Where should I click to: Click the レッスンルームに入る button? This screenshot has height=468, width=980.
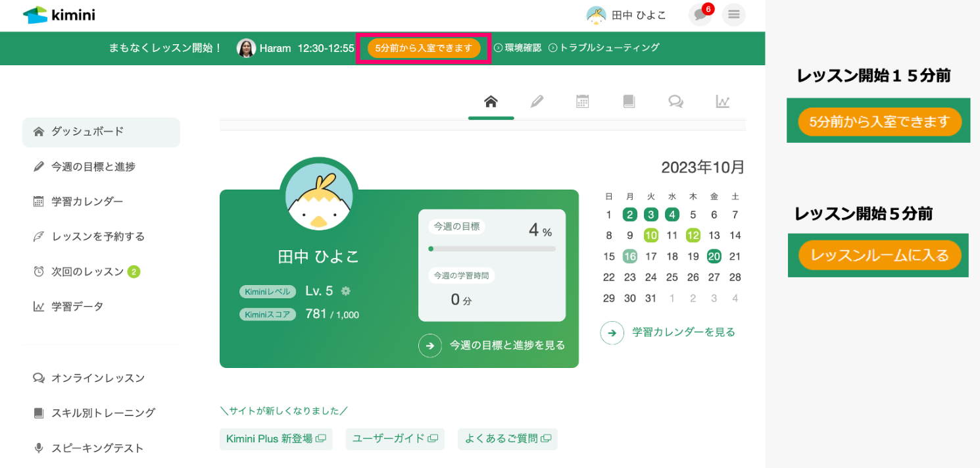tap(880, 255)
